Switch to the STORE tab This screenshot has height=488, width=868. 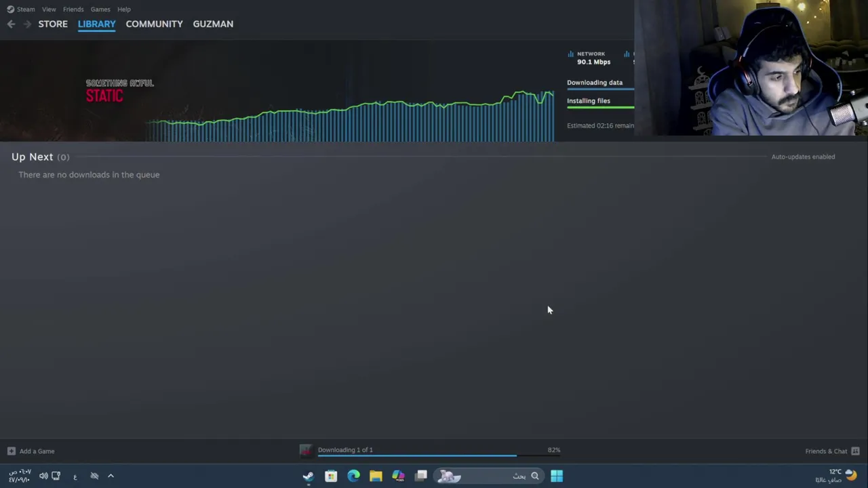[x=53, y=24]
